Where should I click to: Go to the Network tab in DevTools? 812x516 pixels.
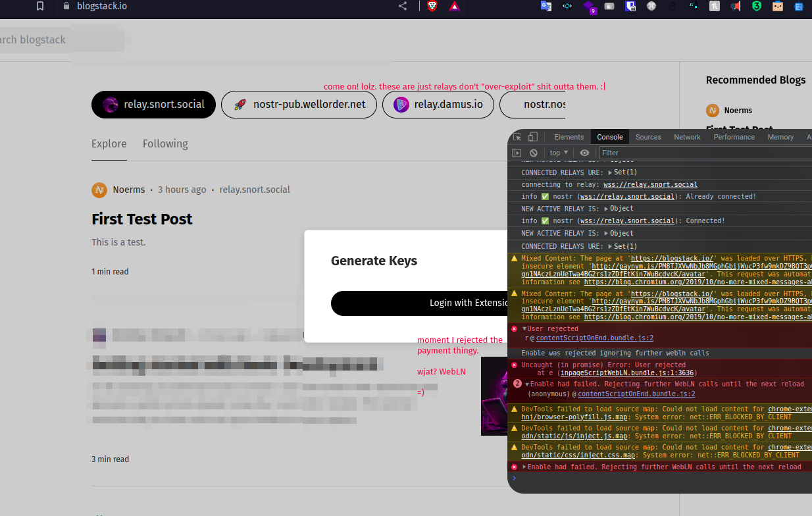pyautogui.click(x=688, y=137)
